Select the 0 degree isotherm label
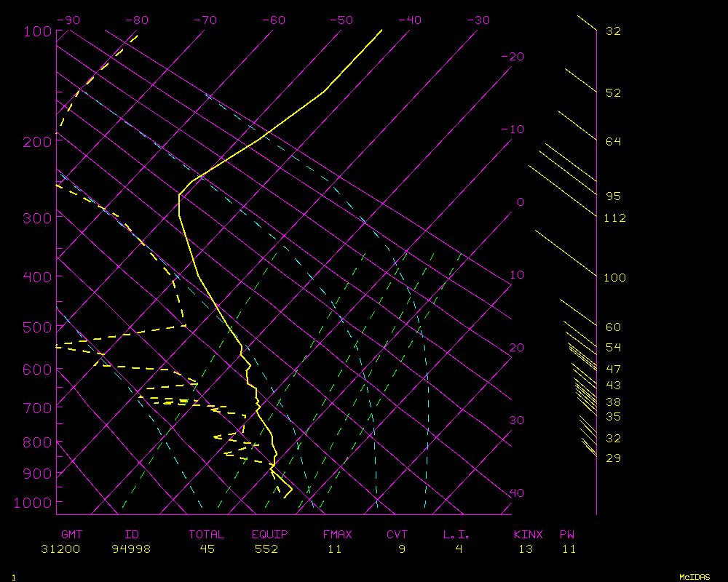The height and width of the screenshot is (582, 728). click(520, 202)
